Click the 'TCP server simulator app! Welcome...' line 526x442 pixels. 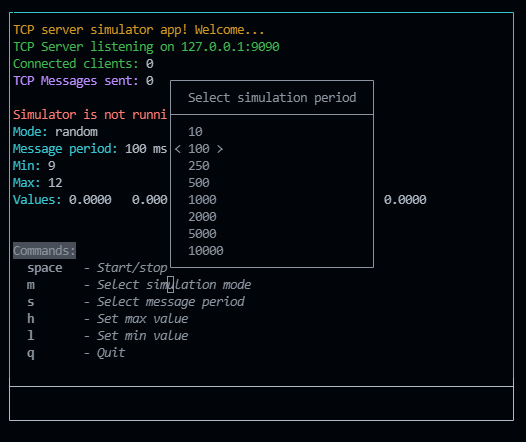click(139, 30)
